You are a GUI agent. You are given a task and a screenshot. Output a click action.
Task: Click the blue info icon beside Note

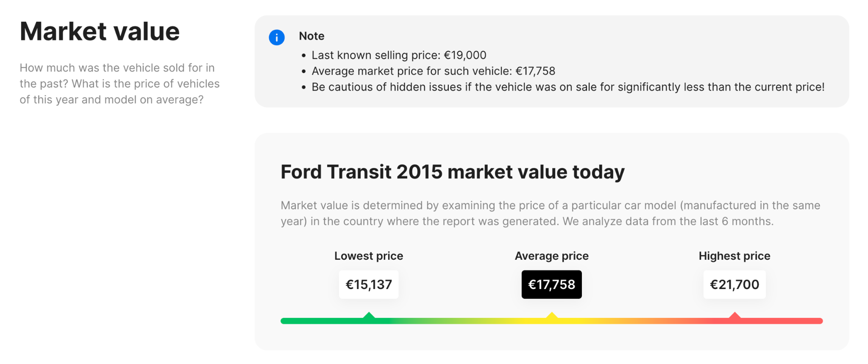click(276, 37)
